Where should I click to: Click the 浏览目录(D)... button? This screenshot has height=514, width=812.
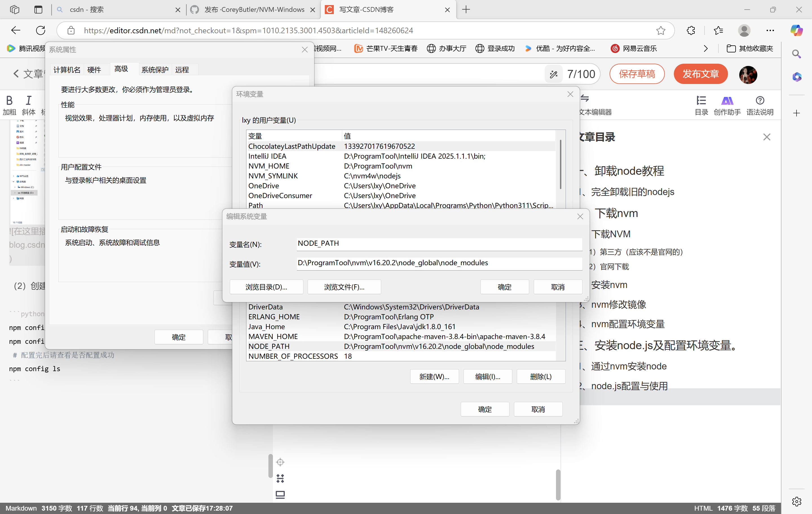click(266, 287)
